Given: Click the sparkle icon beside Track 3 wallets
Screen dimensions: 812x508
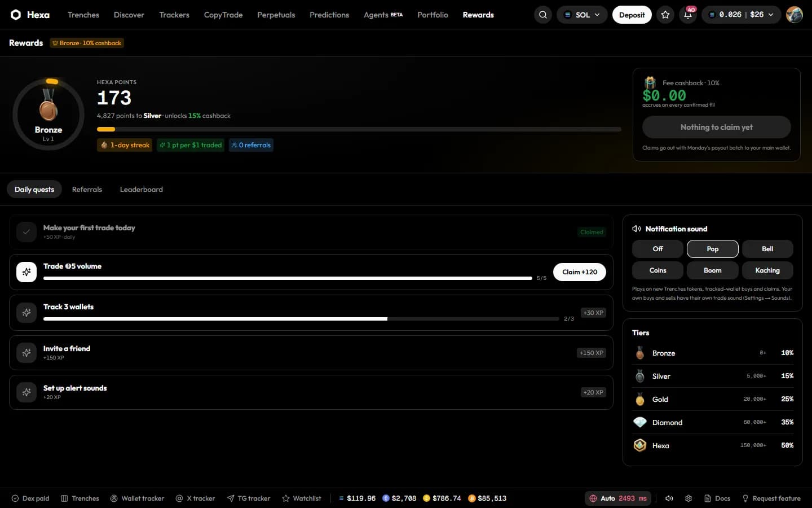Looking at the screenshot, I should click(27, 313).
